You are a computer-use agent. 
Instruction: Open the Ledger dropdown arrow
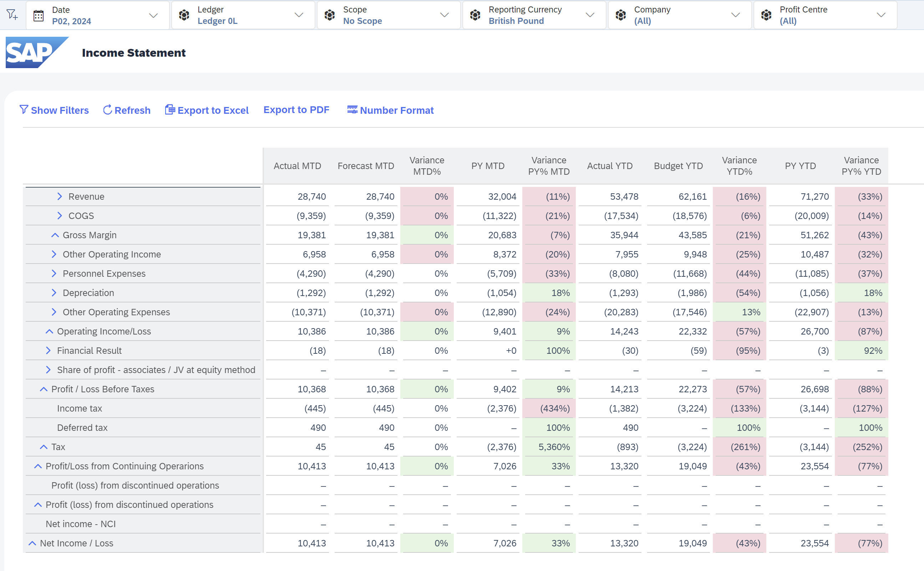point(299,15)
